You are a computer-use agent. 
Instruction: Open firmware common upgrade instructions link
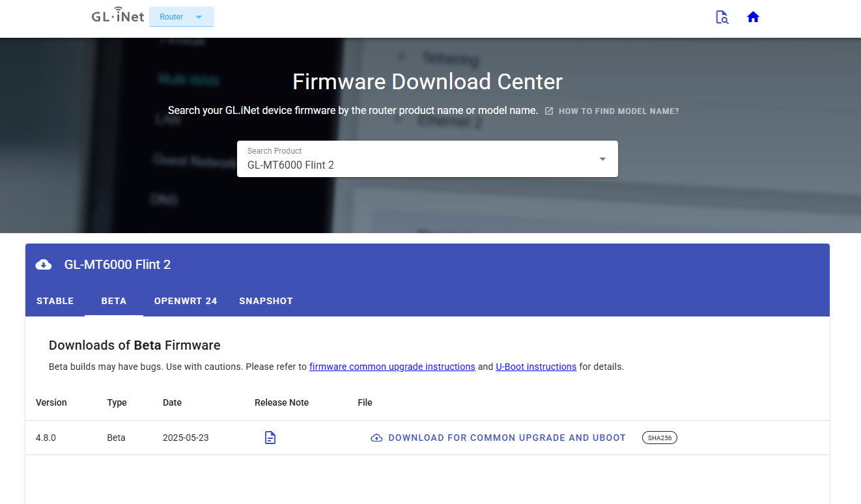click(x=392, y=367)
